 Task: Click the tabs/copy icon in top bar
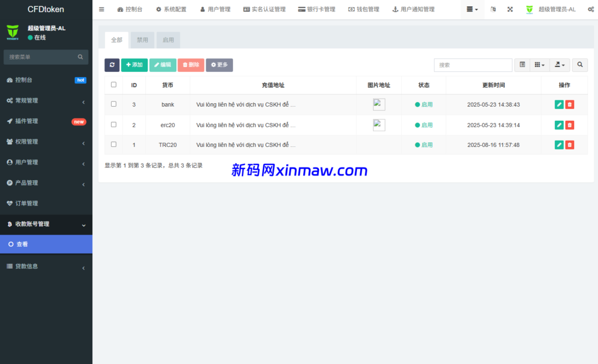[492, 9]
